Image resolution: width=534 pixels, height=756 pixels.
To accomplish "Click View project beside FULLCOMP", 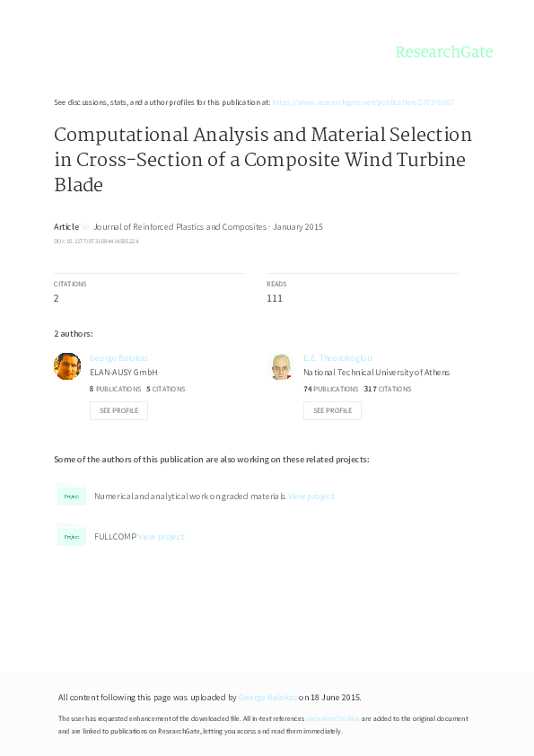I will click(162, 535).
